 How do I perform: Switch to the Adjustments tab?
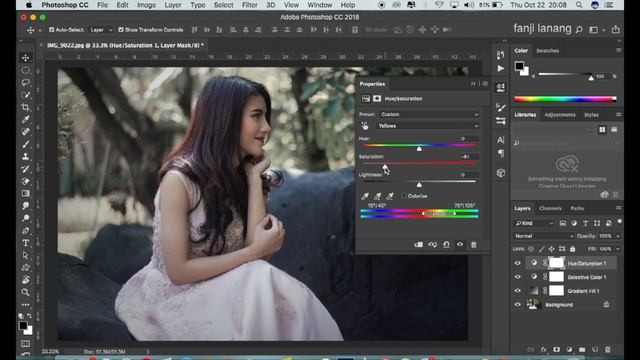560,115
